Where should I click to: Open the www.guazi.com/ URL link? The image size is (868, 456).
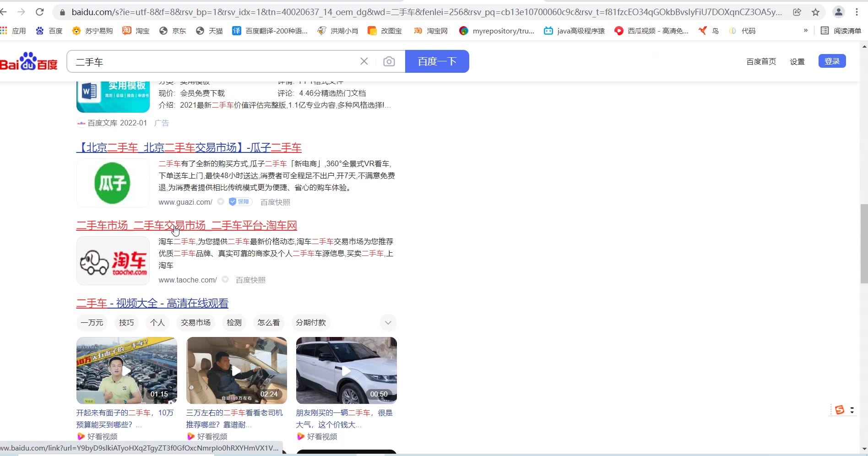pyautogui.click(x=185, y=202)
